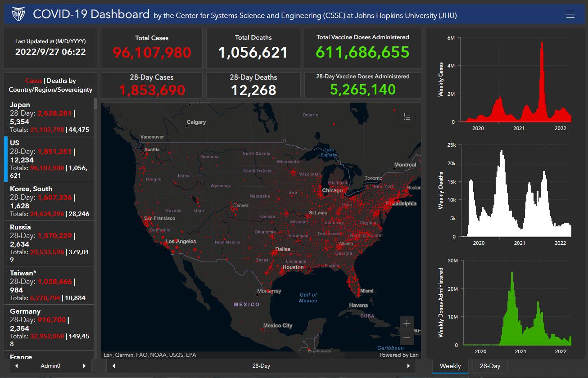Click the Powered by Esri link
Viewport: 588px width, 378px height.
(x=399, y=355)
